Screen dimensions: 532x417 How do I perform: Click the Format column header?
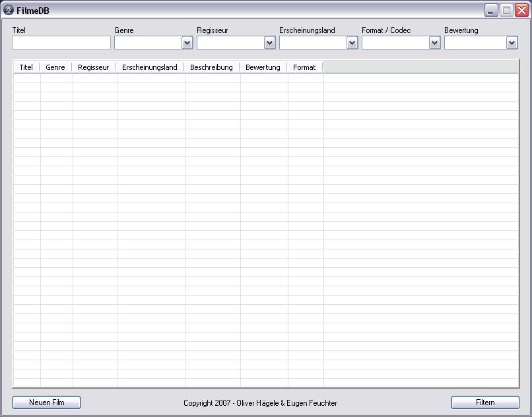[304, 67]
